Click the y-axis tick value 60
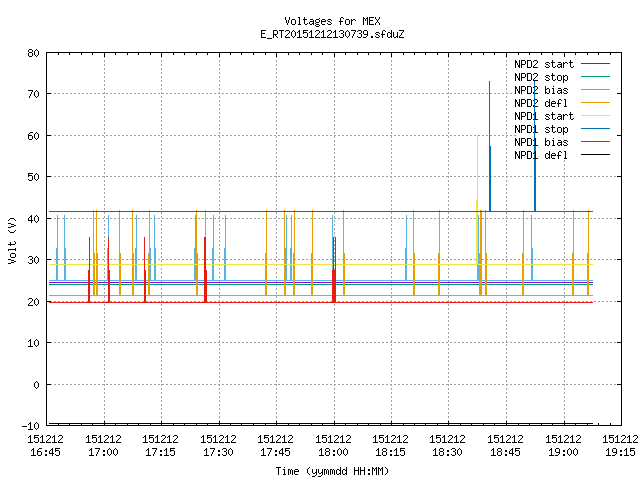Image resolution: width=640 pixels, height=480 pixels. (33, 136)
